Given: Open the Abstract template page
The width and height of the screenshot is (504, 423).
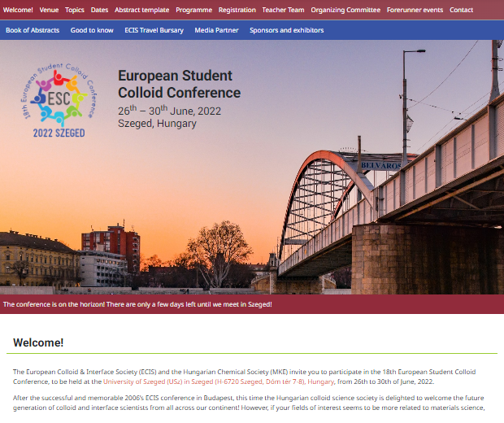Looking at the screenshot, I should pyautogui.click(x=141, y=10).
